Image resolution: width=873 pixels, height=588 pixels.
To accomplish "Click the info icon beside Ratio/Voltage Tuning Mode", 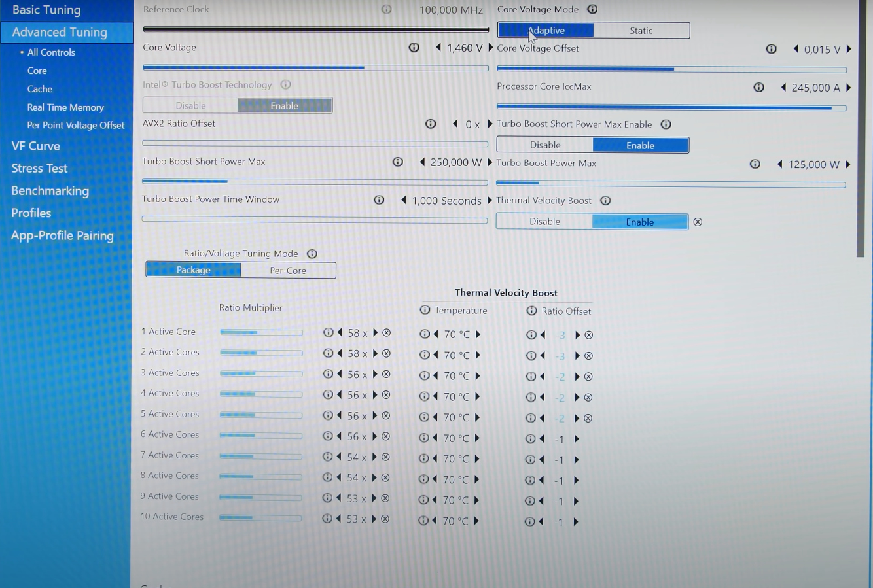I will 312,254.
